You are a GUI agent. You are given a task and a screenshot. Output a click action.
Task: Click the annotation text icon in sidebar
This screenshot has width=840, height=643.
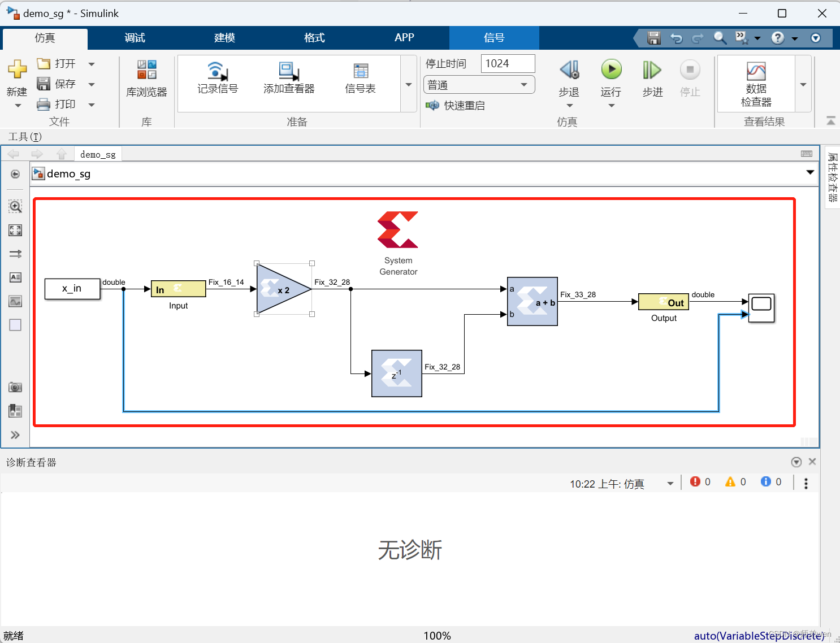(x=15, y=277)
